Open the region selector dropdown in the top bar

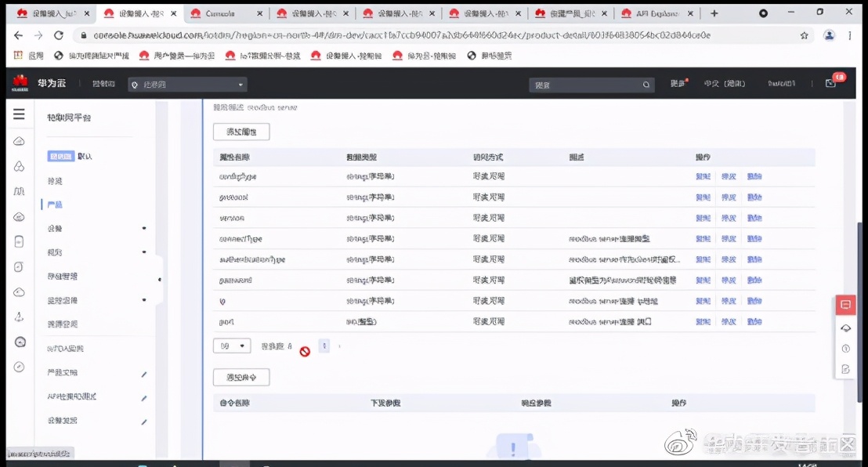(186, 84)
